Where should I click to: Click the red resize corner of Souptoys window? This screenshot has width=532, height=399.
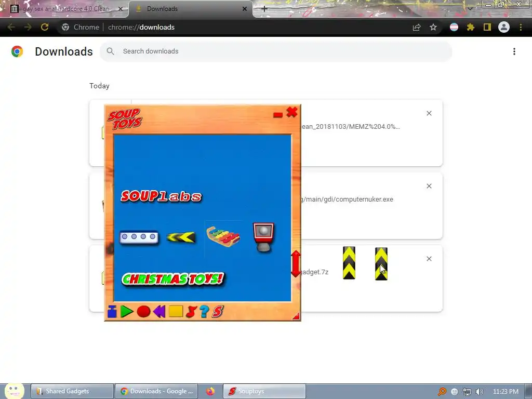(x=296, y=316)
